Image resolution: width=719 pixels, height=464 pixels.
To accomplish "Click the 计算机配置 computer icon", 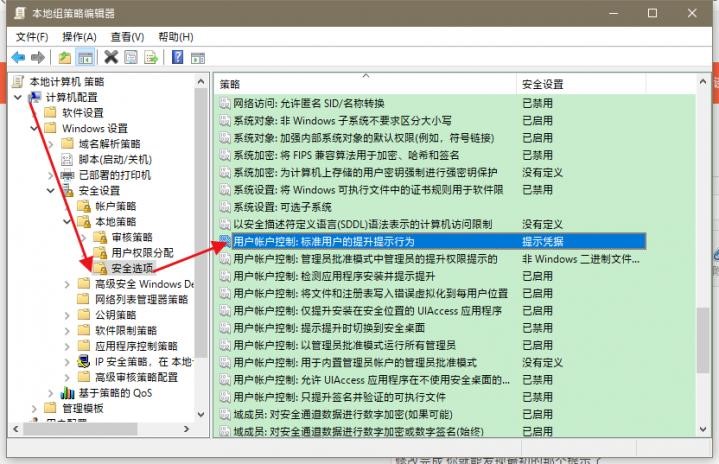I will (34, 97).
